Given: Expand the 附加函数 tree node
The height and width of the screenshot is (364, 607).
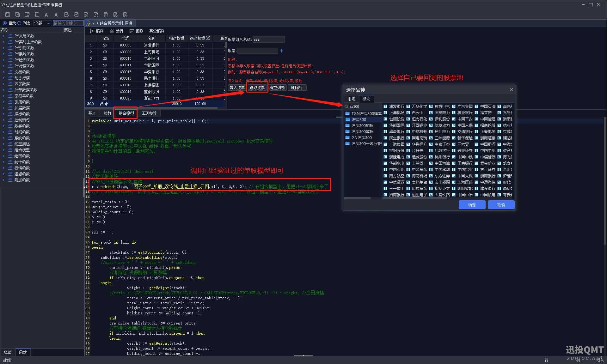Looking at the screenshot, I should 3,180.
